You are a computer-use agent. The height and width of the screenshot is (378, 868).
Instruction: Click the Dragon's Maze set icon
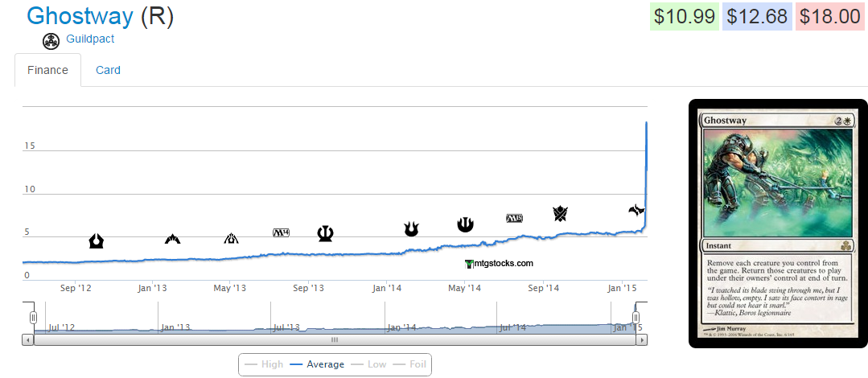tap(232, 238)
